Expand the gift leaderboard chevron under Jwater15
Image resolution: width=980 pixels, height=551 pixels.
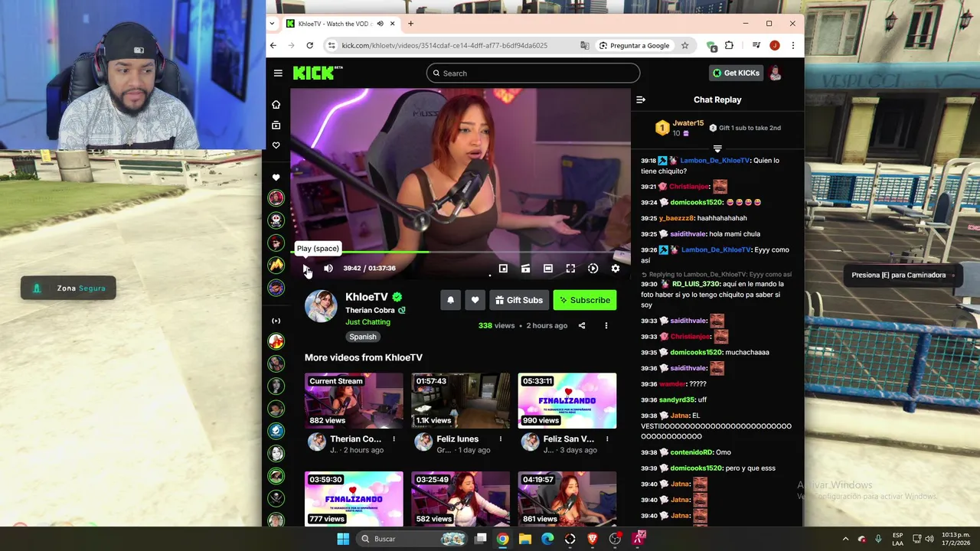coord(717,148)
